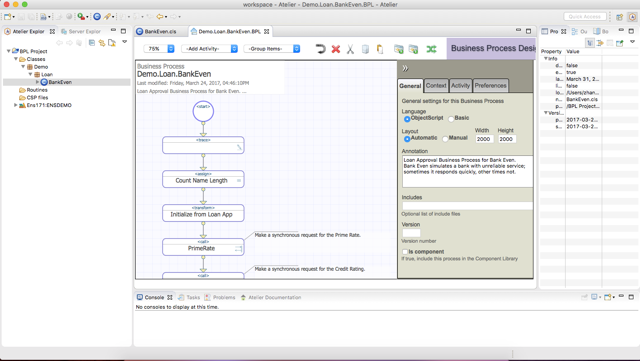Screen dimensions: 640x361
Task: Switch to the Context settings tab
Action: coord(436,85)
